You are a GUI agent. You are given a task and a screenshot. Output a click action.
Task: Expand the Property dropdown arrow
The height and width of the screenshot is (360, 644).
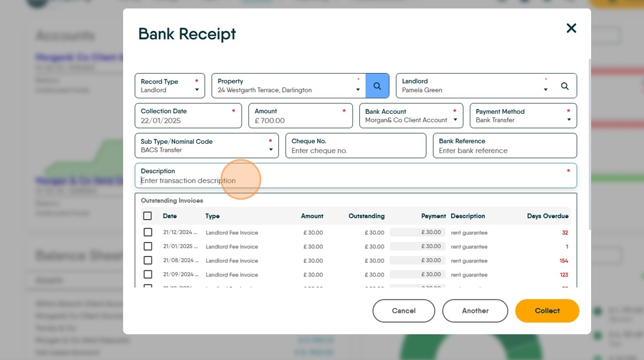click(358, 90)
